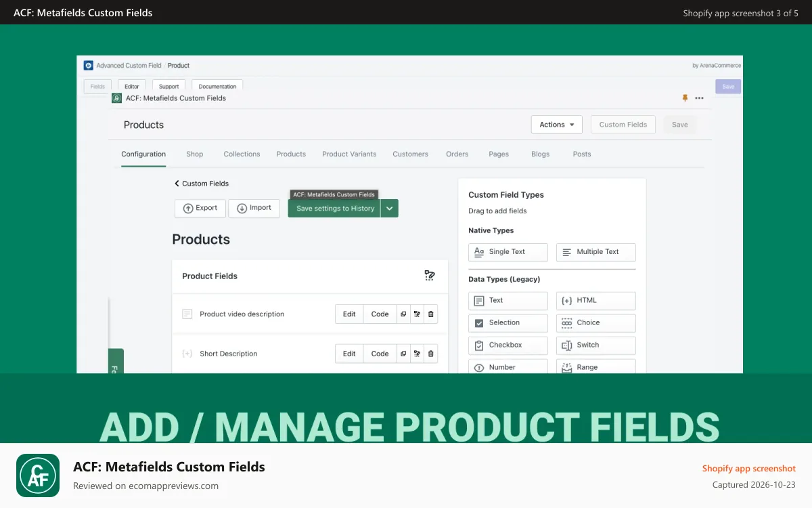
Task: Click the 'Short Description' field name
Action: 229,354
